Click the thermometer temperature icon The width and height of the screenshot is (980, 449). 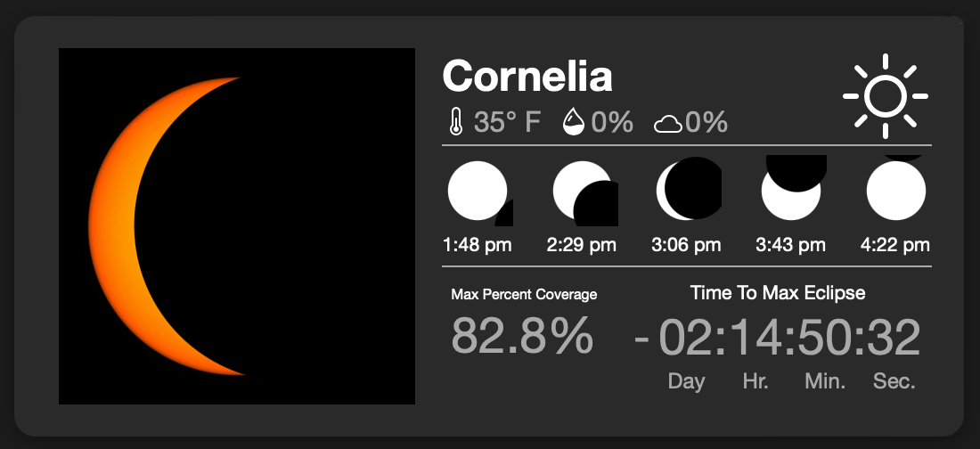tap(456, 121)
